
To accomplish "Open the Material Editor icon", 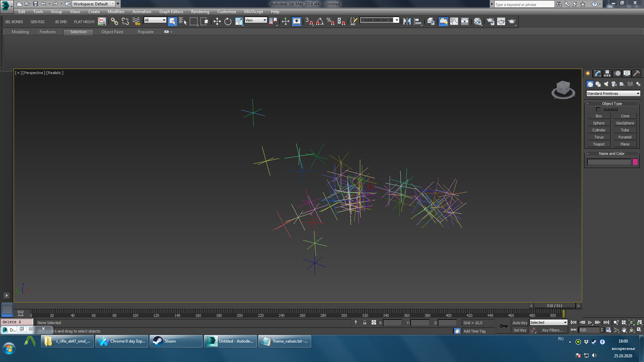I will [478, 22].
